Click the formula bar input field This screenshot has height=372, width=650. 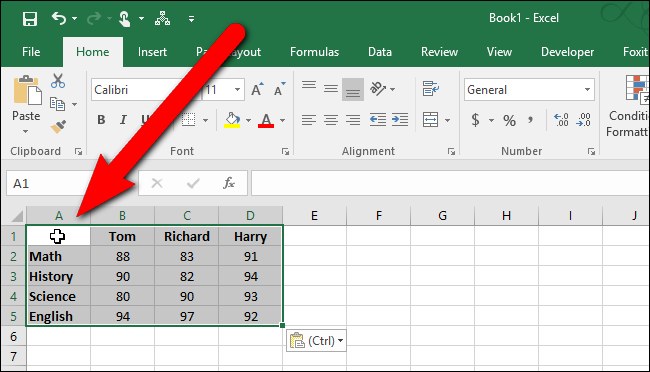coord(450,182)
